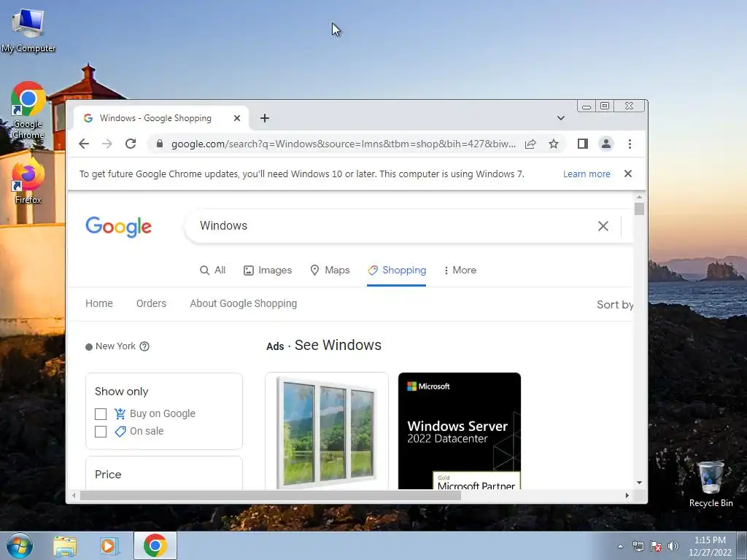Click the forward navigation arrow
Image resolution: width=747 pixels, height=560 pixels.
coord(107,144)
